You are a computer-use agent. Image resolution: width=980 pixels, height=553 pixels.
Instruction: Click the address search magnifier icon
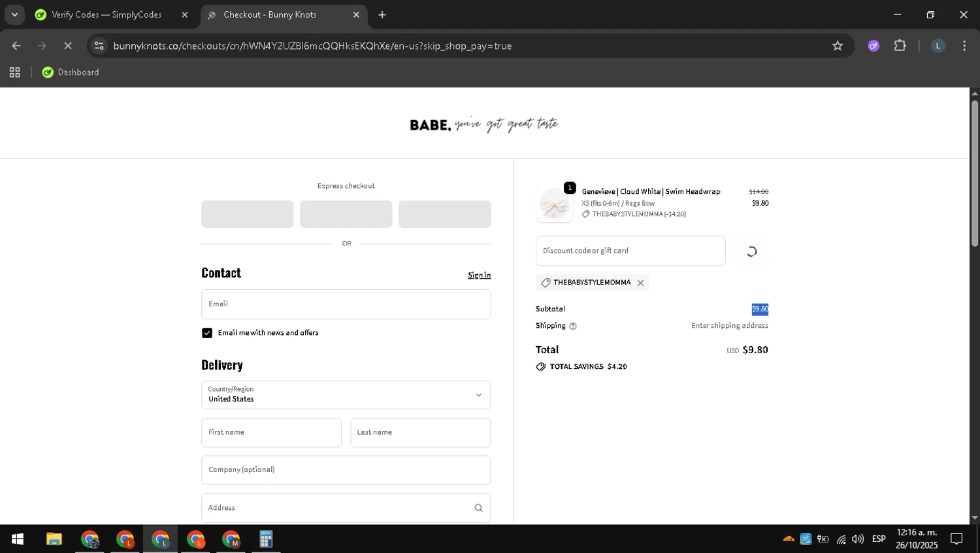tap(478, 508)
